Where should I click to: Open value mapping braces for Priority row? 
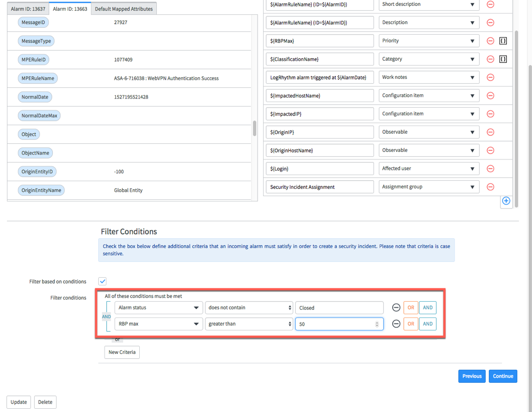tap(503, 41)
